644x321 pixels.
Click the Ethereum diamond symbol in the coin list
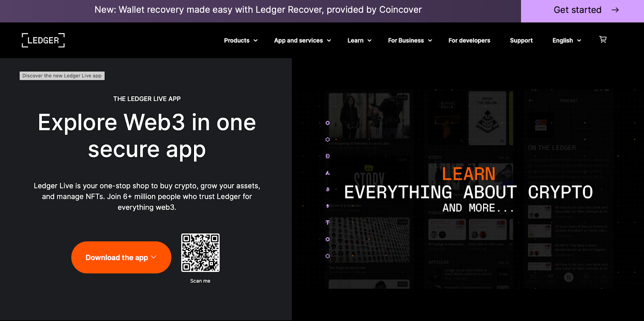328,206
